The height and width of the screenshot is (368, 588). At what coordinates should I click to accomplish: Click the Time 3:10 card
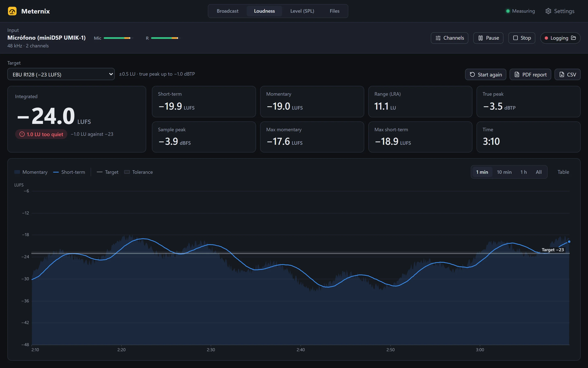coord(528,137)
